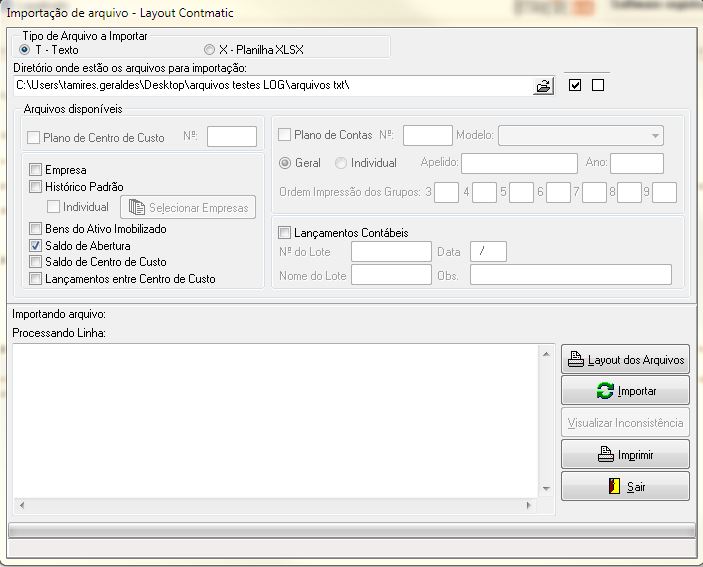Click the unchecked deselect-all box icon
The width and height of the screenshot is (703, 567).
pos(598,85)
